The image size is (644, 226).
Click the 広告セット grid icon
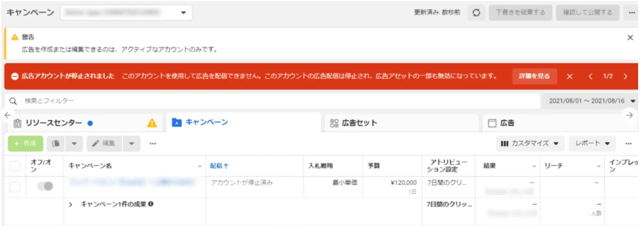point(334,123)
